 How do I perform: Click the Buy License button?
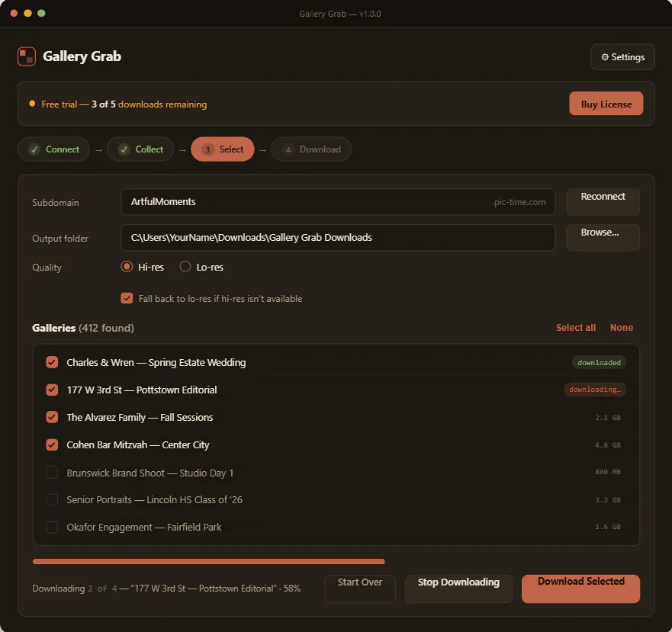coord(606,104)
